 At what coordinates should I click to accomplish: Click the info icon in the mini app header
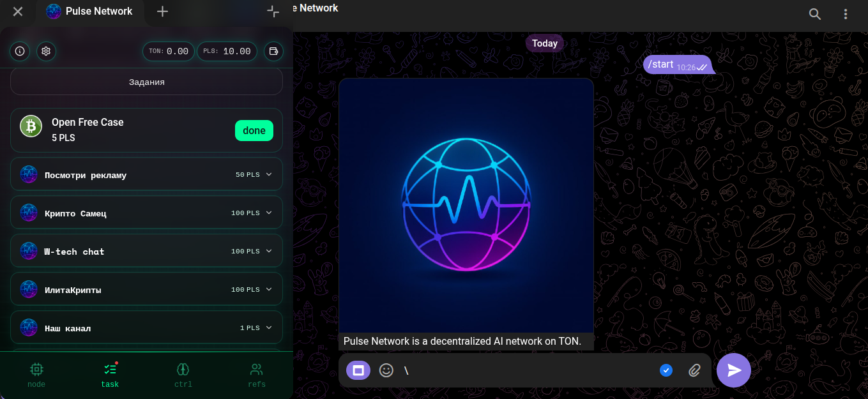pos(20,51)
